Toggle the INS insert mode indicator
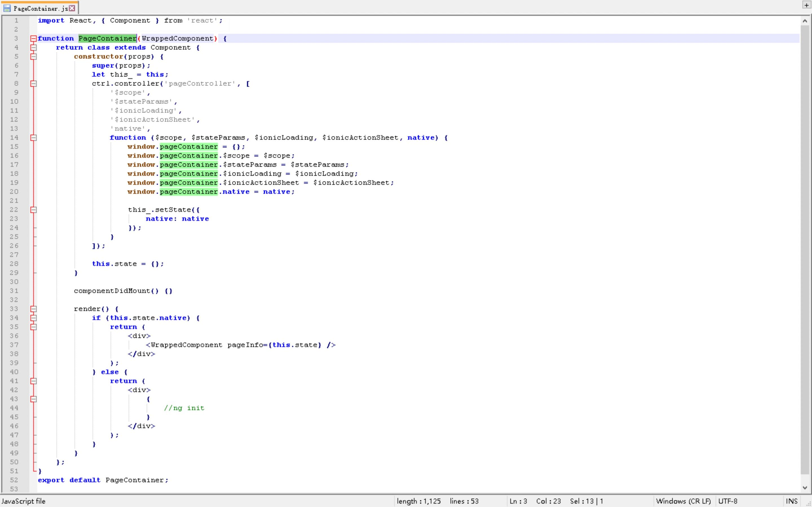Image resolution: width=812 pixels, height=507 pixels. 791,501
